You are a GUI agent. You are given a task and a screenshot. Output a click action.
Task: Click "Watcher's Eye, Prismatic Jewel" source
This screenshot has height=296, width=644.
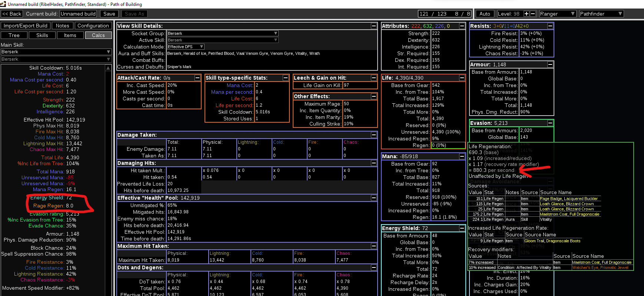(x=600, y=267)
